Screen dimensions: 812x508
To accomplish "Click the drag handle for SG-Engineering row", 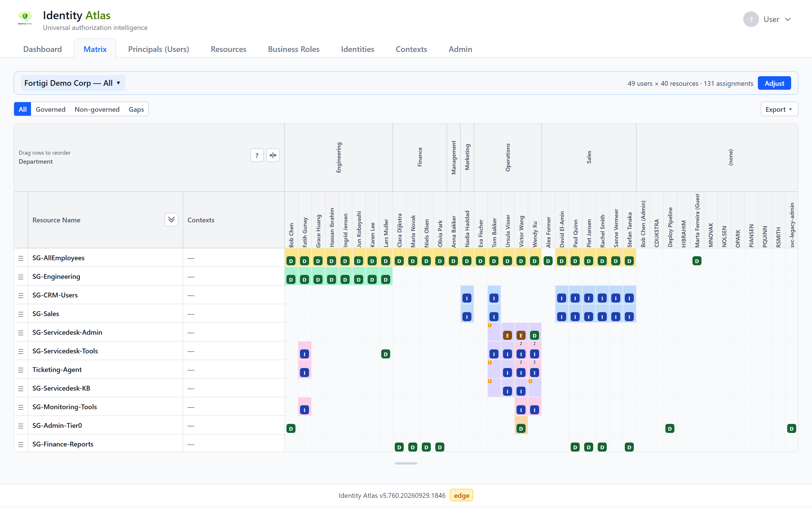I will click(21, 277).
